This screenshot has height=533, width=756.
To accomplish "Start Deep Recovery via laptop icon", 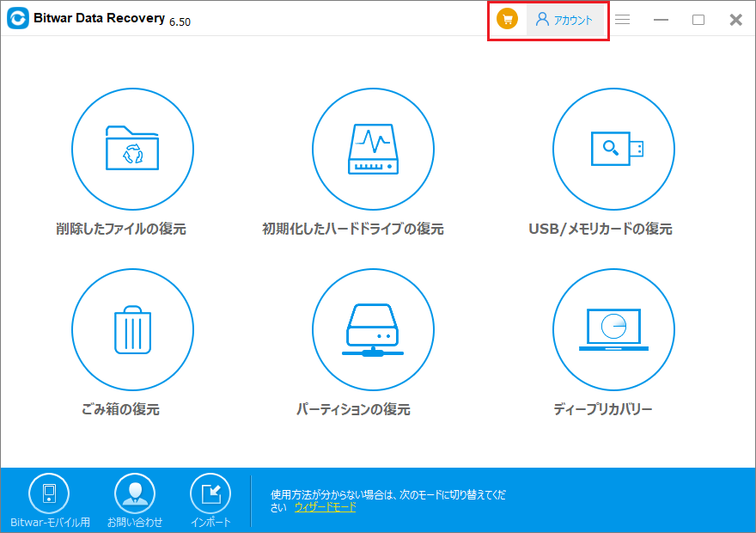I will [613, 329].
